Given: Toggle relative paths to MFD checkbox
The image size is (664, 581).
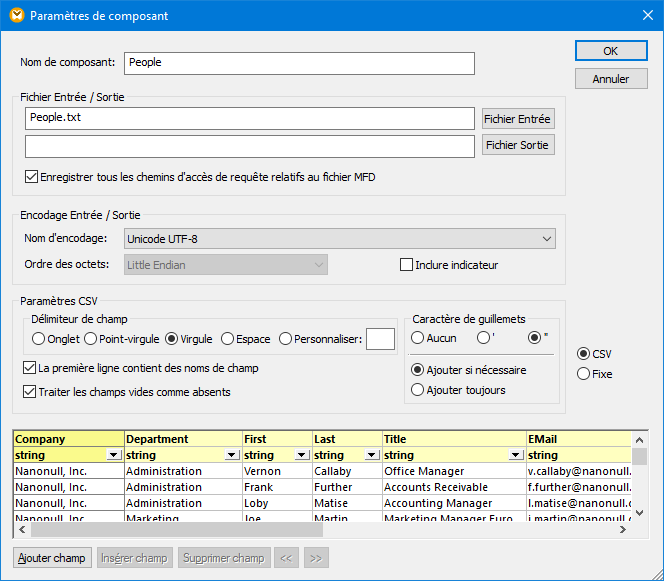Looking at the screenshot, I should pyautogui.click(x=31, y=177).
